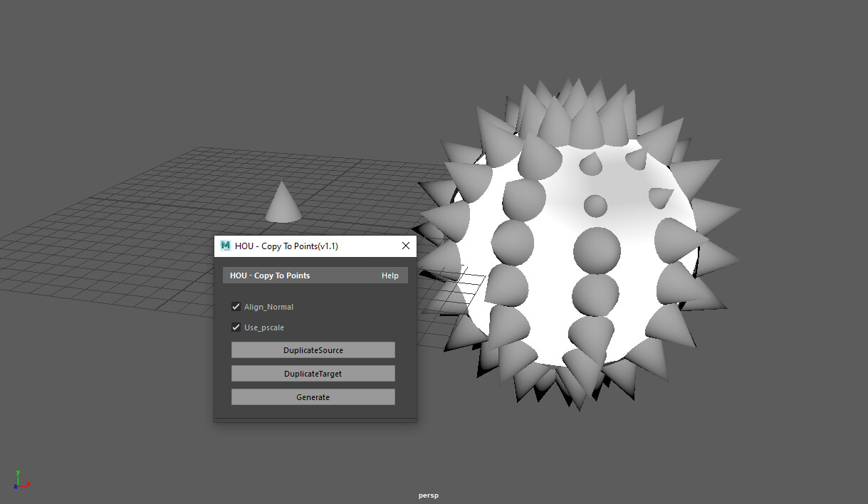The height and width of the screenshot is (504, 868).
Task: Click the green Y axis on the view gizmo
Action: pyautogui.click(x=18, y=473)
